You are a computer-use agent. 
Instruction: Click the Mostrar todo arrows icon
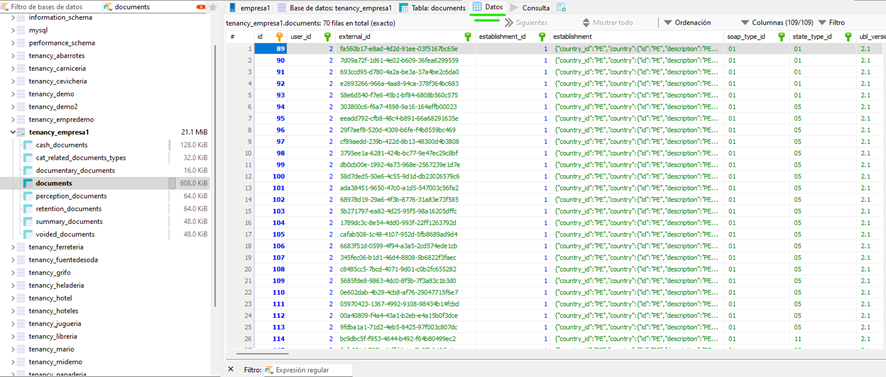click(x=585, y=23)
